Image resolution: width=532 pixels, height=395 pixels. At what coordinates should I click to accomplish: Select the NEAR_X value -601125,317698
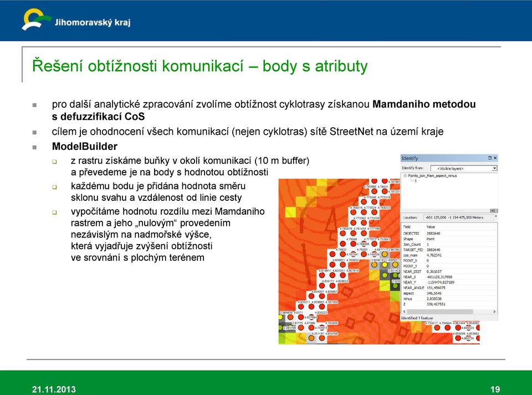(439, 277)
